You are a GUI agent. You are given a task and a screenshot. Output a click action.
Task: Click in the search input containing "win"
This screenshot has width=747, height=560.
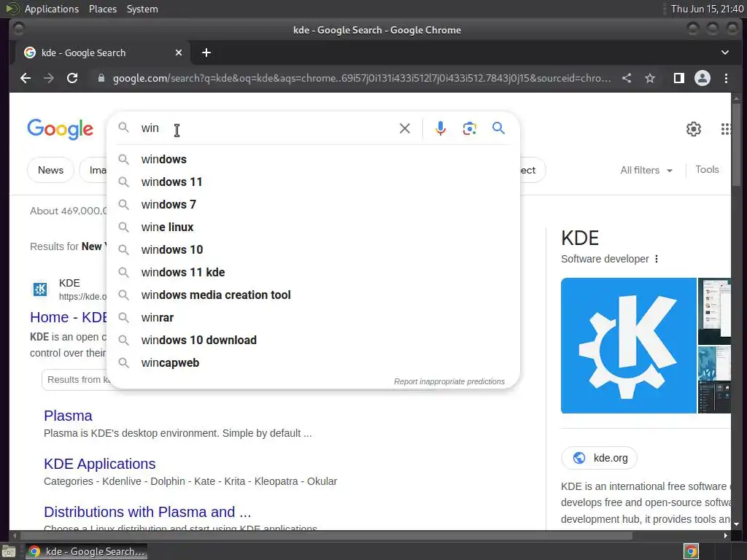pos(267,128)
